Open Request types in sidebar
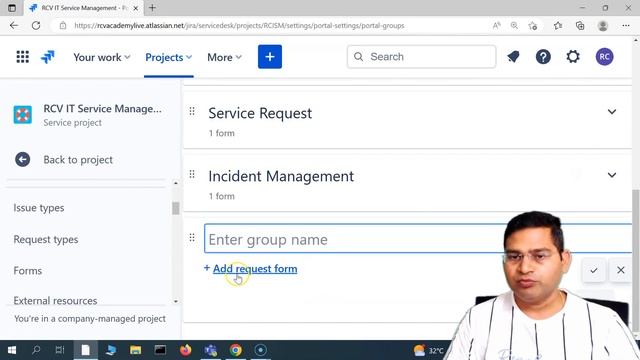Image resolution: width=640 pixels, height=360 pixels. [46, 239]
